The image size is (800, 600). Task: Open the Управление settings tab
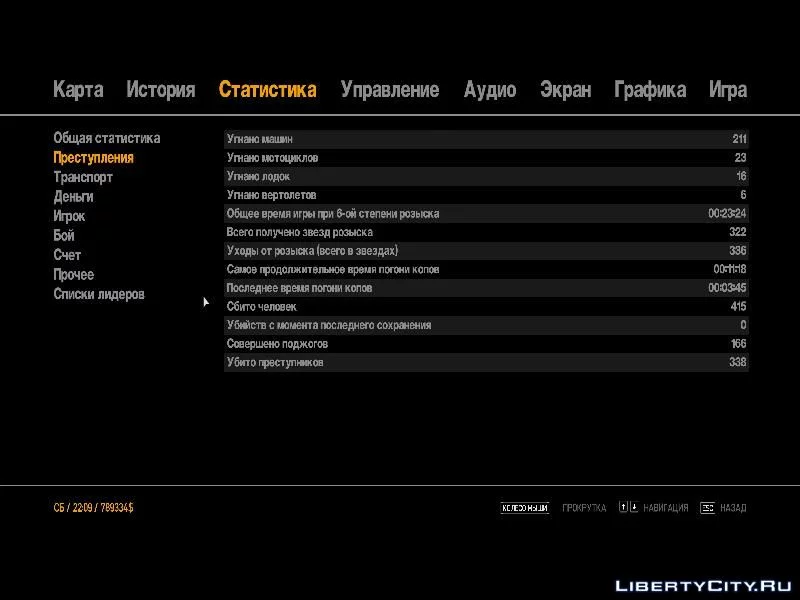coord(389,90)
